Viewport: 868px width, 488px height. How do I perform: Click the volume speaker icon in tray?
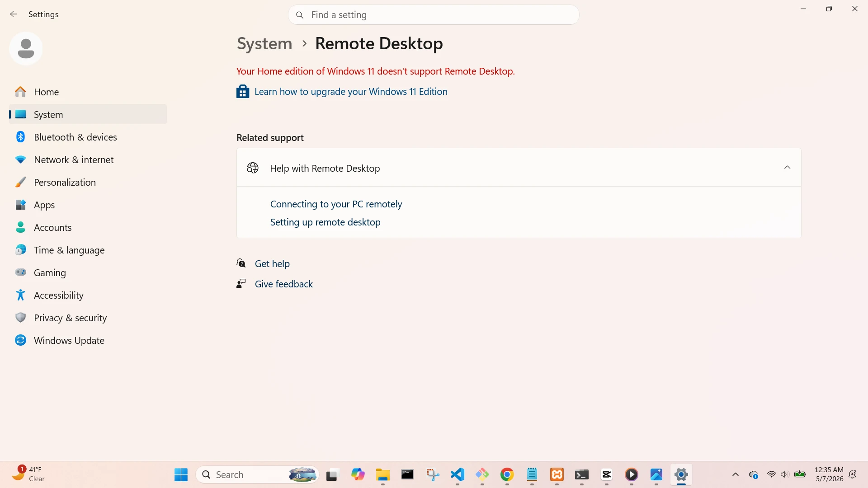[785, 474]
